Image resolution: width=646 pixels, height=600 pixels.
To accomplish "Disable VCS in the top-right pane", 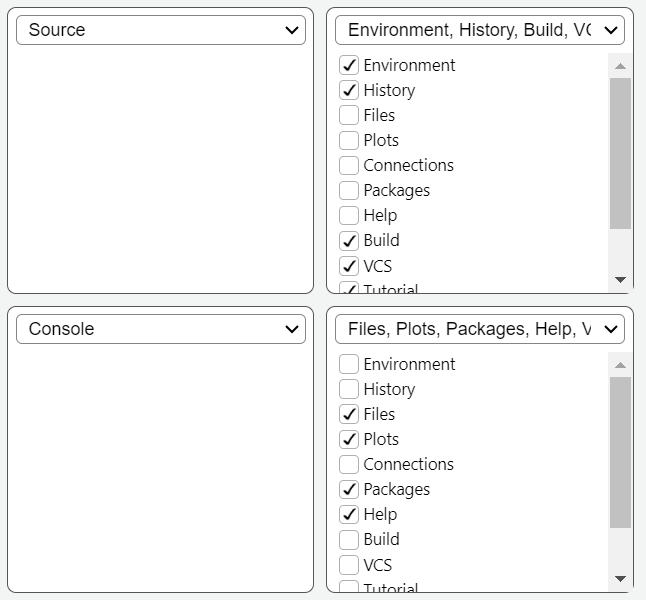I will pos(349,266).
